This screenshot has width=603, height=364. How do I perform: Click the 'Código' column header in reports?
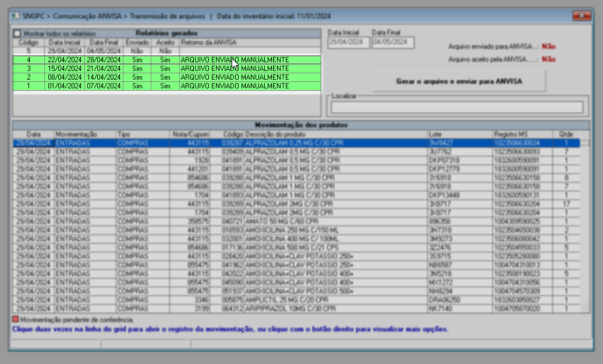[29, 42]
